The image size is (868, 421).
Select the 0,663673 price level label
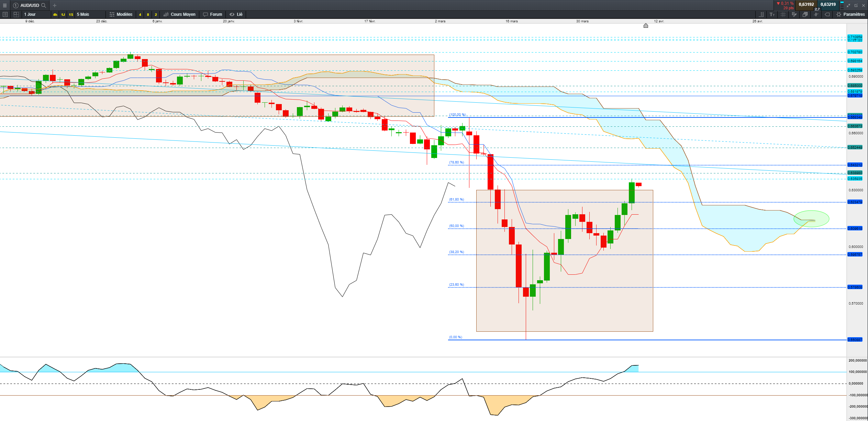point(855,126)
